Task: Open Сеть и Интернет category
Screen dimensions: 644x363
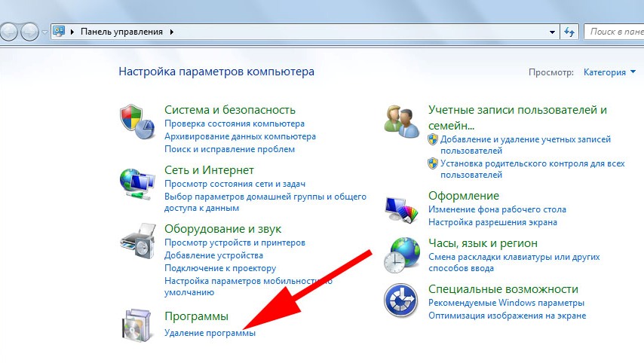Action: (x=209, y=170)
